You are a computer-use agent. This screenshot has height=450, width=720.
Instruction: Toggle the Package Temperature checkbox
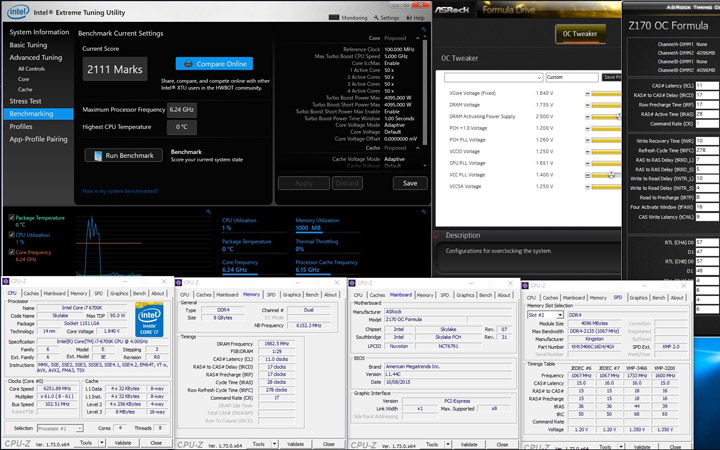11,217
